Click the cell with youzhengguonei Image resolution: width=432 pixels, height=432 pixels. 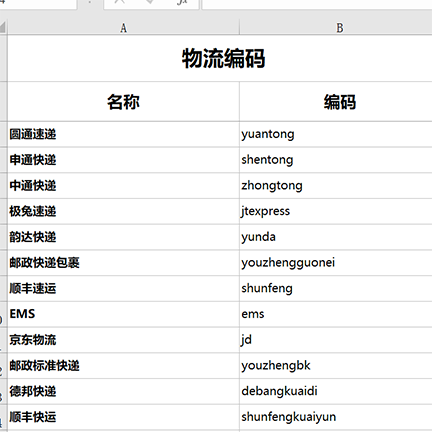[x=336, y=263]
